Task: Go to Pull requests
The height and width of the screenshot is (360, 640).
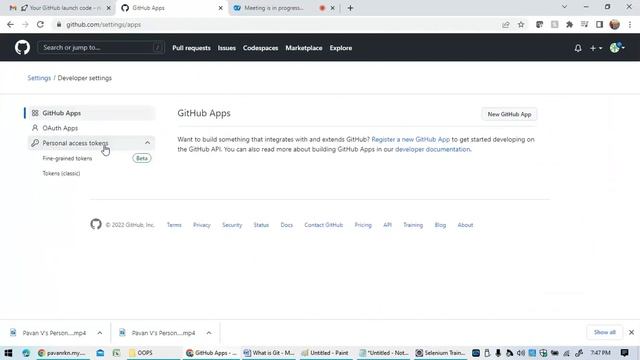Action: [x=191, y=48]
